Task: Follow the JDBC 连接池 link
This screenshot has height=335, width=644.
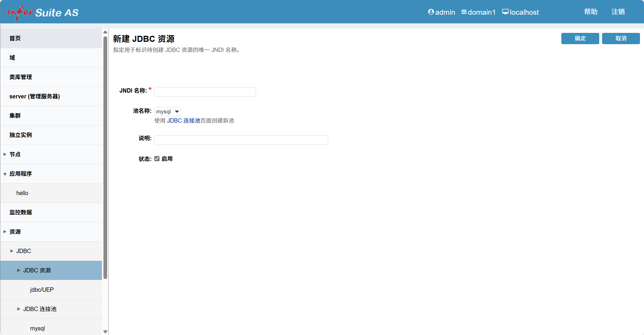Action: coord(183,121)
